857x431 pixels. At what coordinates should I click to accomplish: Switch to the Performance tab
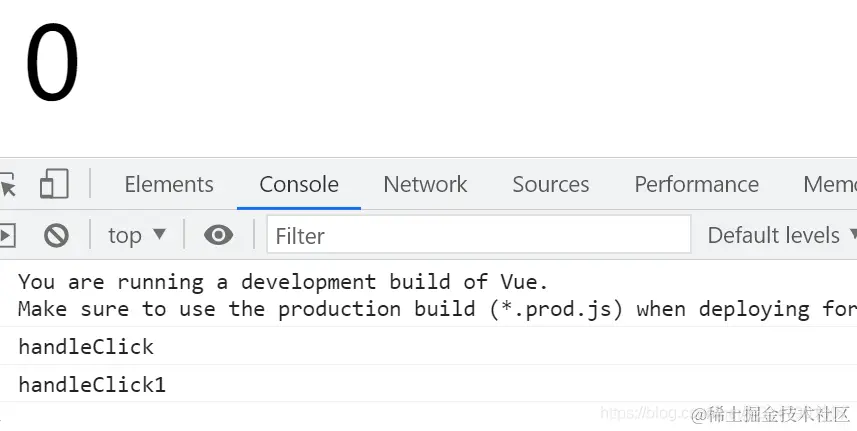(696, 184)
